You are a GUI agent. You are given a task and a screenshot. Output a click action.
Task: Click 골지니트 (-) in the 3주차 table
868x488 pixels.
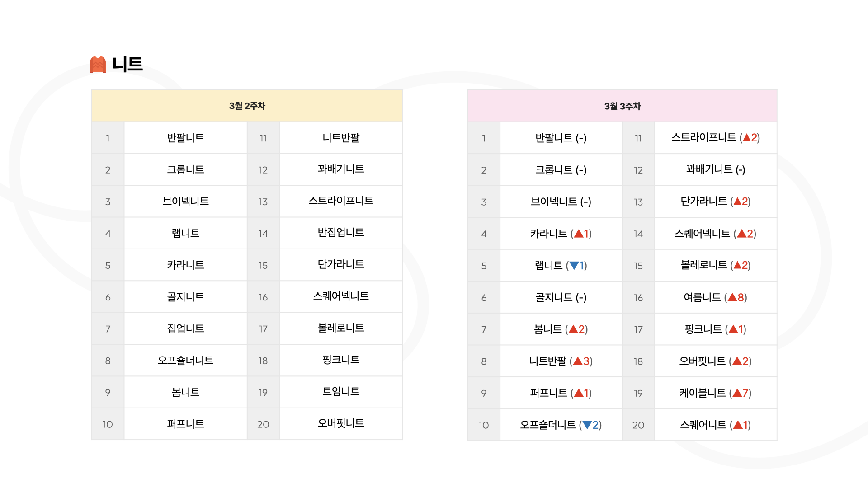click(x=561, y=297)
